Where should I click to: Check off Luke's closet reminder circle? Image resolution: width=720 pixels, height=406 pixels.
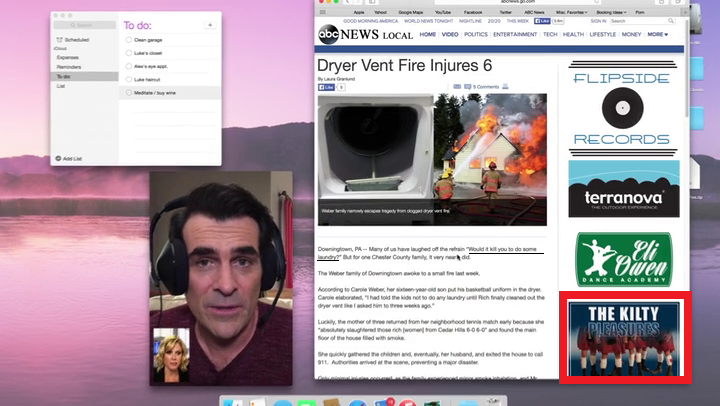coord(129,53)
